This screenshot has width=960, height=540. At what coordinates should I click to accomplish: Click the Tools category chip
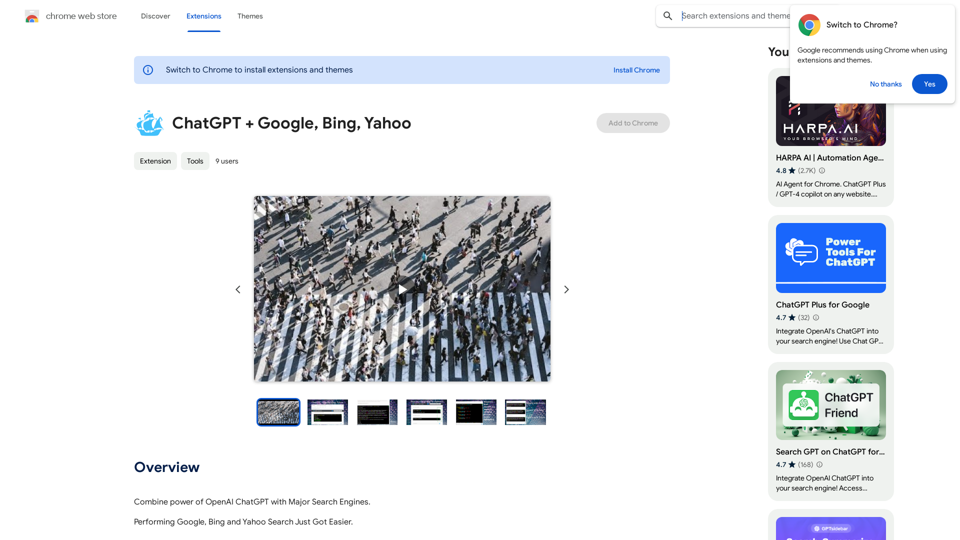pyautogui.click(x=195, y=161)
